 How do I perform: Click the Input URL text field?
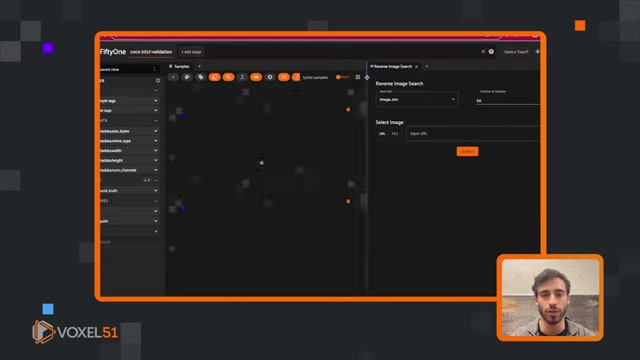(x=473, y=133)
